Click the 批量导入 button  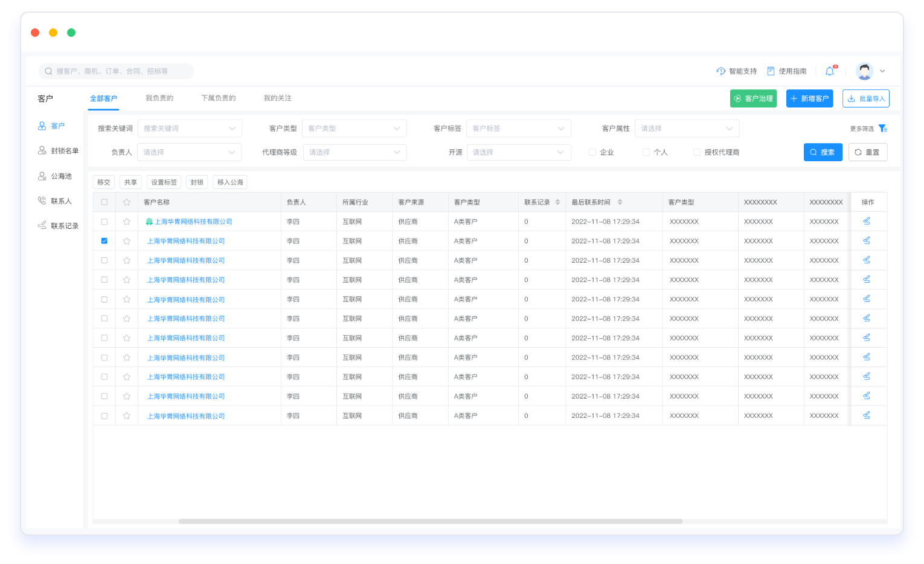[866, 98]
